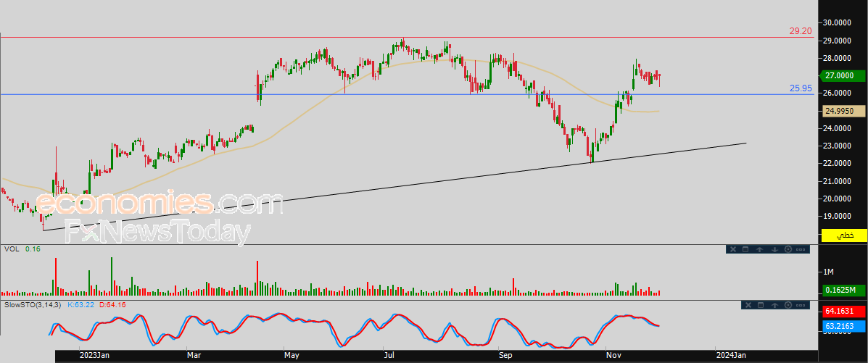Click the 2023Jan date on time axis

pyautogui.click(x=96, y=354)
